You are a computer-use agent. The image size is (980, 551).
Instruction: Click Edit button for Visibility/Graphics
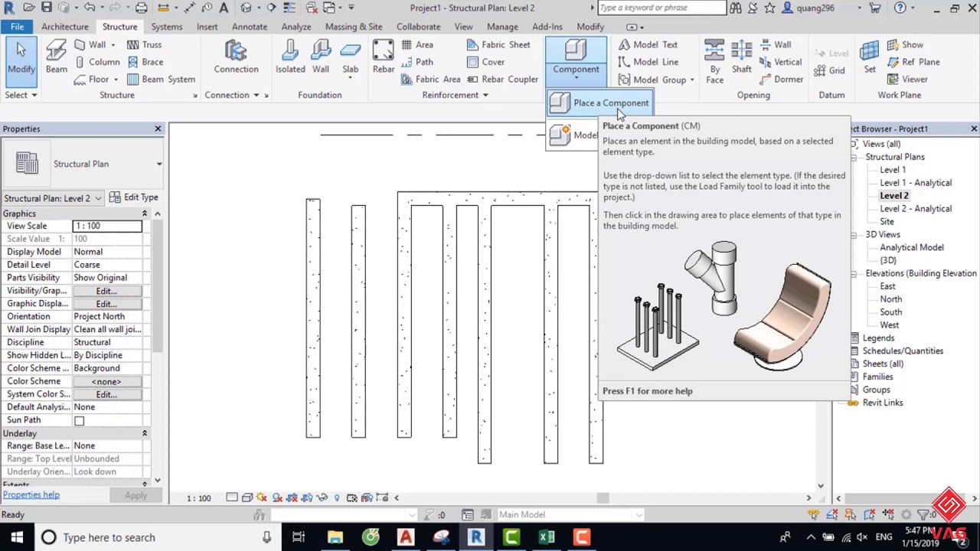[x=106, y=291]
